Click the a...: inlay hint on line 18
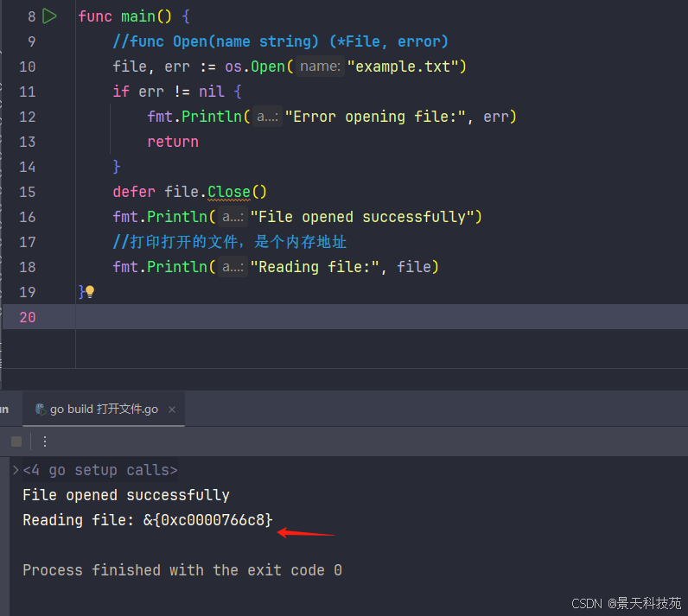The height and width of the screenshot is (616, 688). pyautogui.click(x=233, y=267)
